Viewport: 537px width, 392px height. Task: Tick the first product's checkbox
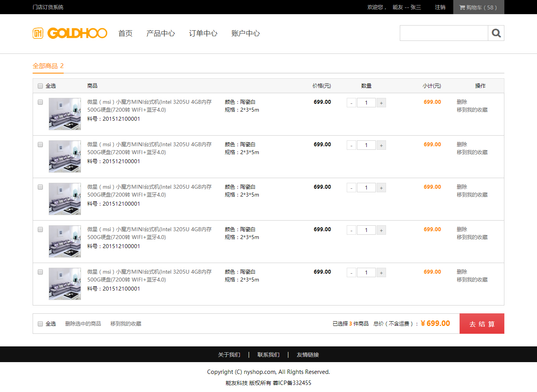coord(40,102)
